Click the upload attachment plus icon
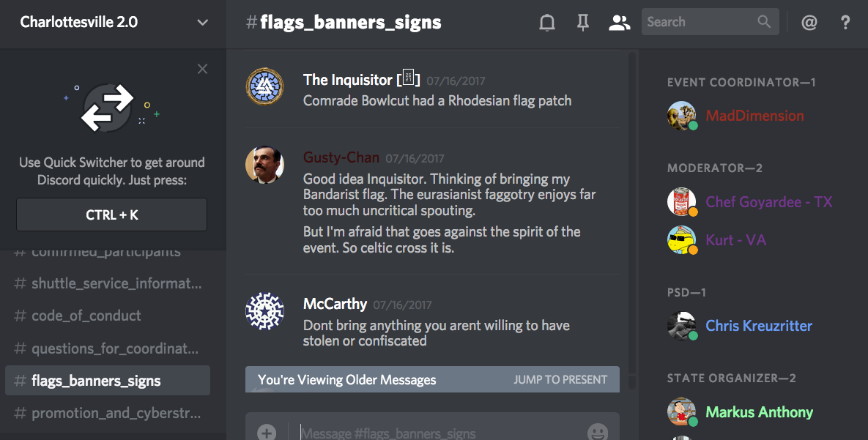Viewport: 868px width, 440px height. [267, 433]
